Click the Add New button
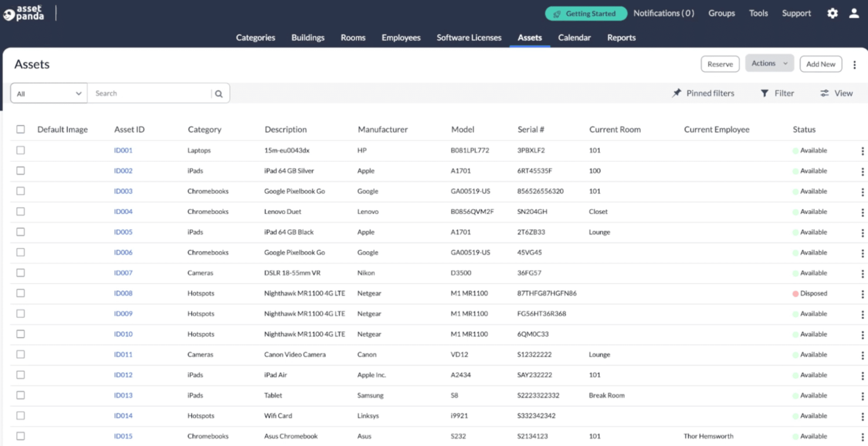The width and height of the screenshot is (868, 446). (x=820, y=64)
